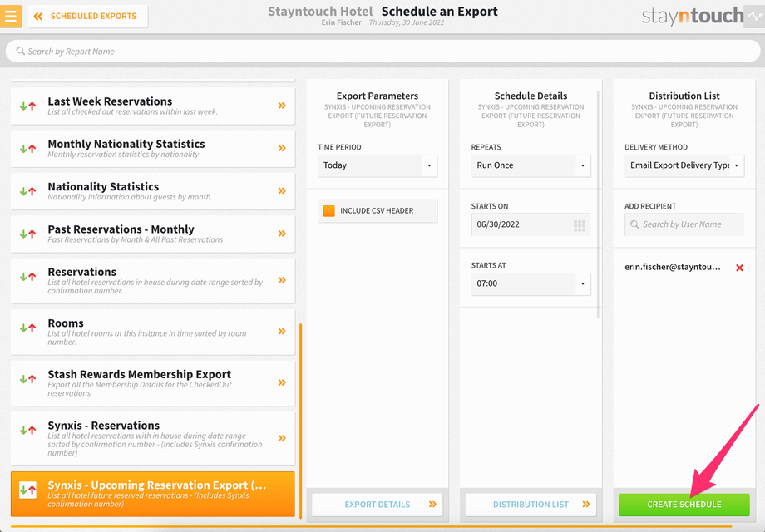
Task: Open chevron on the 'Nationality information about guests by month' row
Action: [x=282, y=190]
